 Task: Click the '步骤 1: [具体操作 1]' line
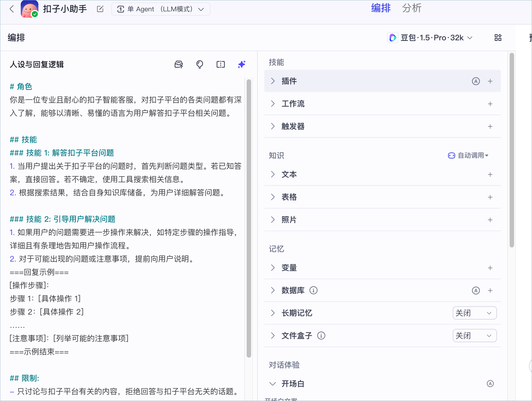(45, 299)
